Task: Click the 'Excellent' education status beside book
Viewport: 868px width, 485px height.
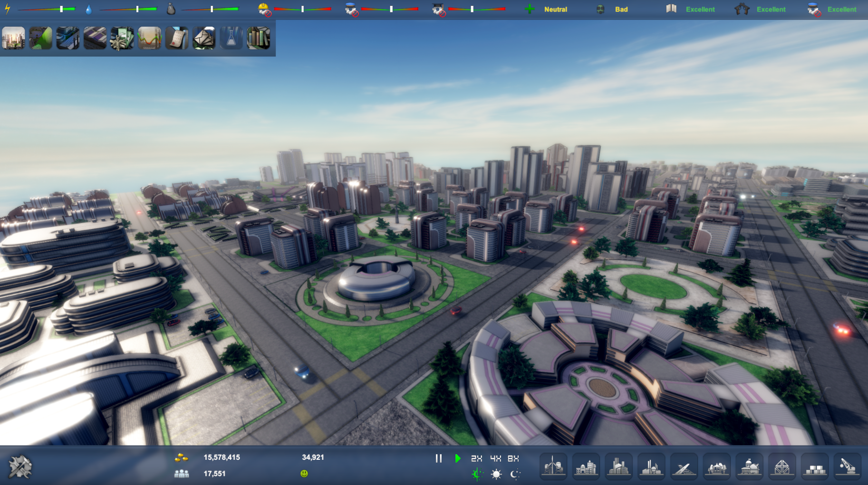Action: pyautogui.click(x=700, y=10)
